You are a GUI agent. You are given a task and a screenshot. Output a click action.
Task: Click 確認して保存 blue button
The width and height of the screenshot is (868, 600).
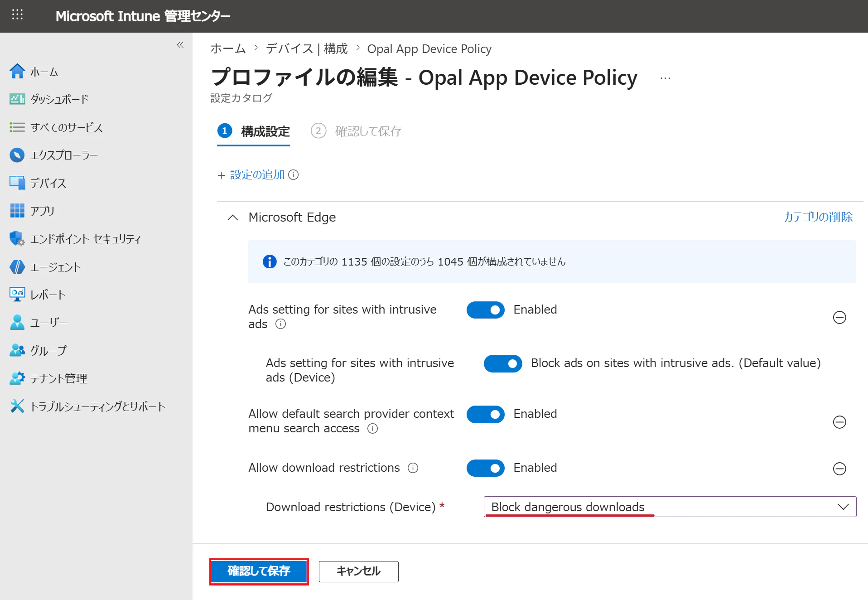pos(259,571)
